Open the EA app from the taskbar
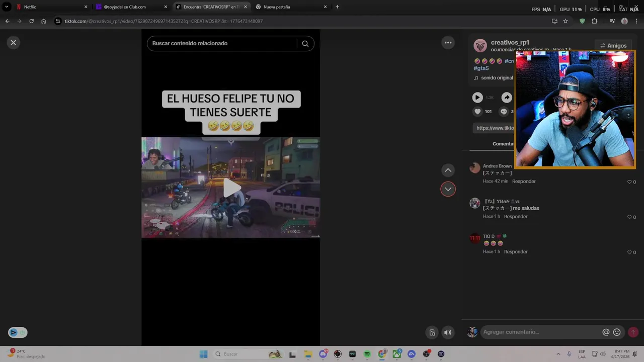 tap(412, 354)
